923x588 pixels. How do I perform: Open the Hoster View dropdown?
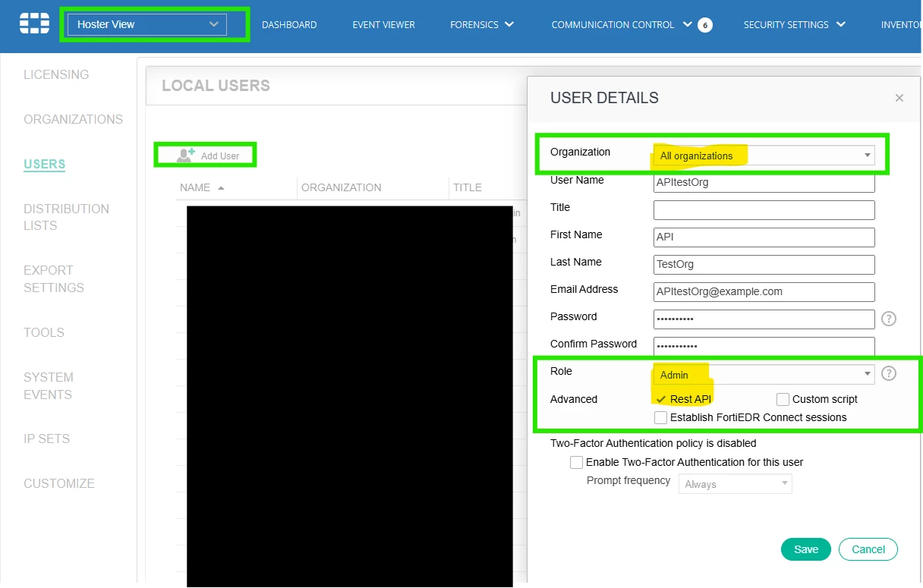click(147, 24)
